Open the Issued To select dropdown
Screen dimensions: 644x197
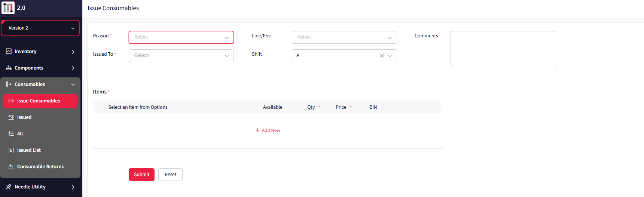181,56
